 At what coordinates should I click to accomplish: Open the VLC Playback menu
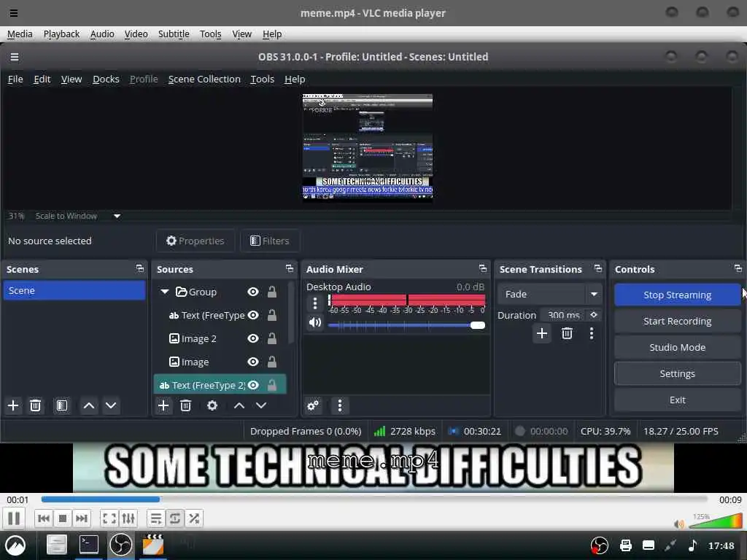pyautogui.click(x=61, y=34)
